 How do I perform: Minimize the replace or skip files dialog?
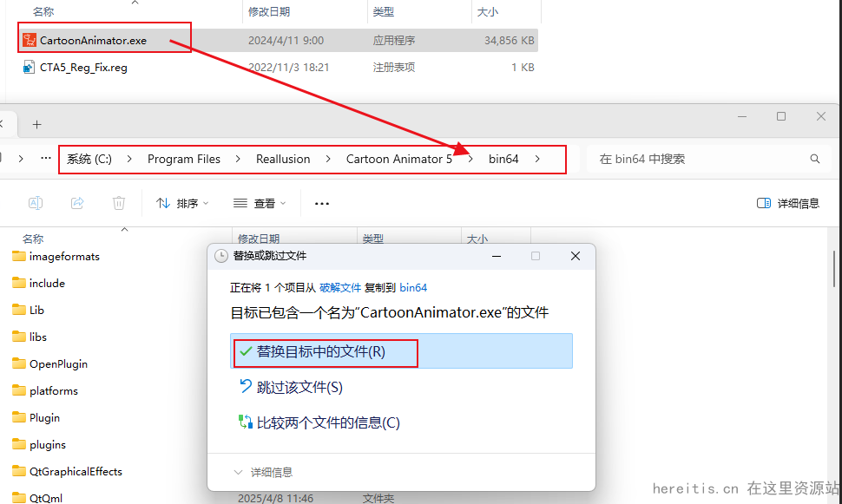tap(497, 256)
